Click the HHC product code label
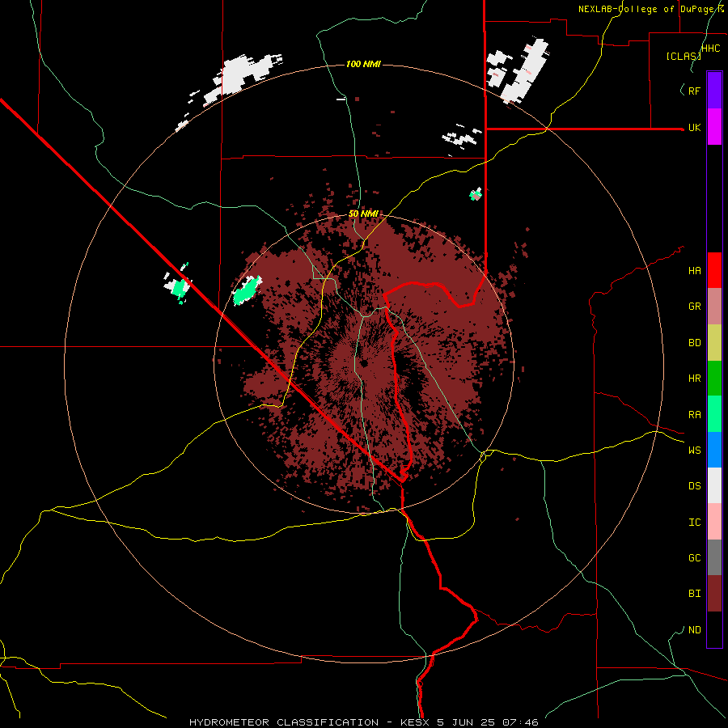Screen dimensions: 728x728 [x=711, y=49]
